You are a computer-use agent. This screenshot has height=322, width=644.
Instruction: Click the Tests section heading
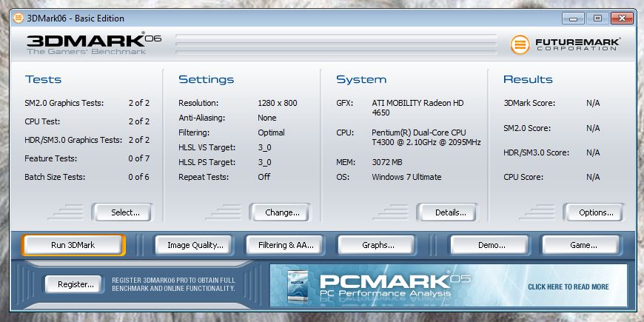tap(43, 79)
